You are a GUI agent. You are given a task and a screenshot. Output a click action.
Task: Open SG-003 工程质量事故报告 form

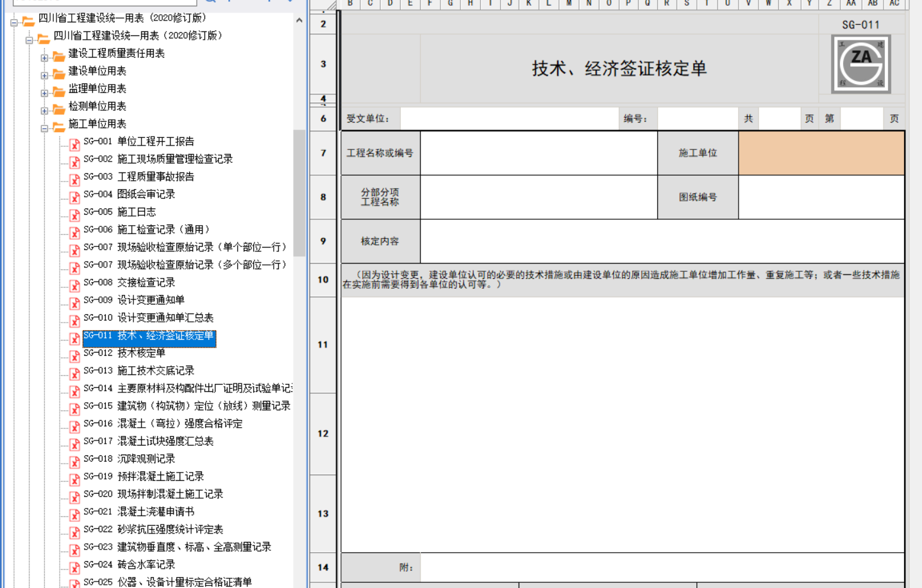pyautogui.click(x=138, y=177)
